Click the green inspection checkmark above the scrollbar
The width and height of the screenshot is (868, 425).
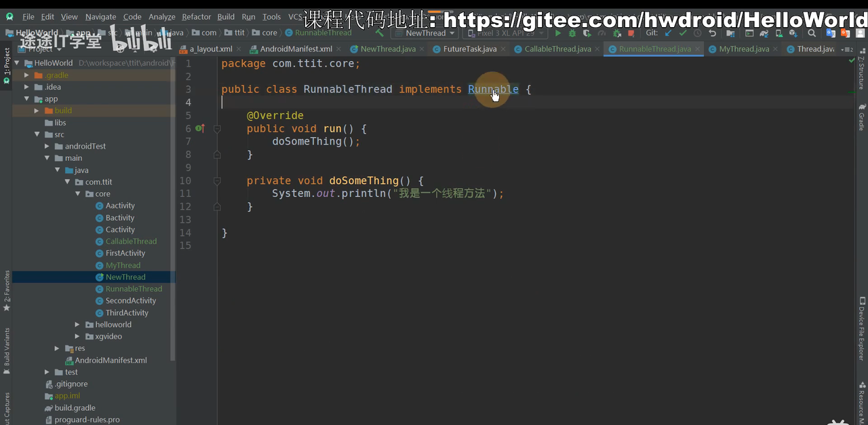pos(852,61)
